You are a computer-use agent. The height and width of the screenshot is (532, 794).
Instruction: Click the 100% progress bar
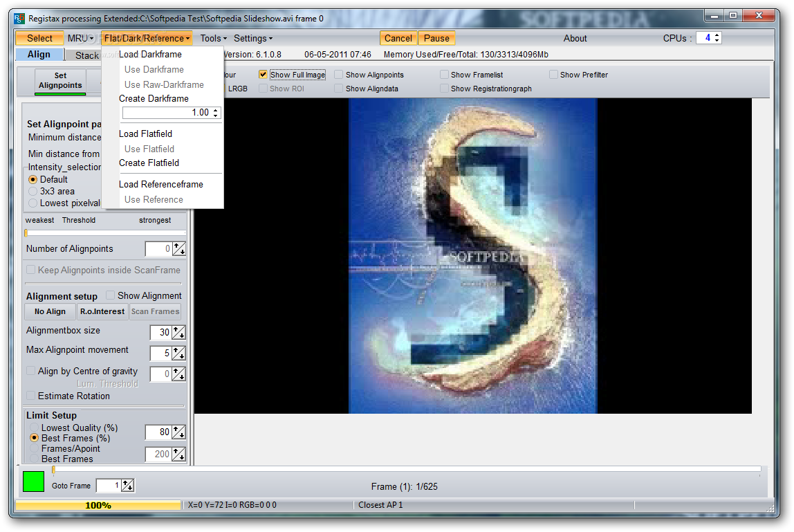click(98, 505)
